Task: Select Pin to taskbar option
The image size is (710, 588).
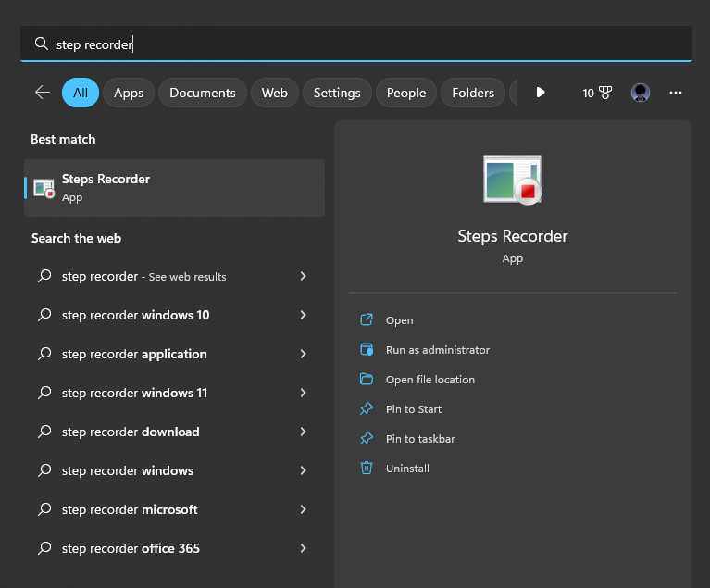Action: 419,439
